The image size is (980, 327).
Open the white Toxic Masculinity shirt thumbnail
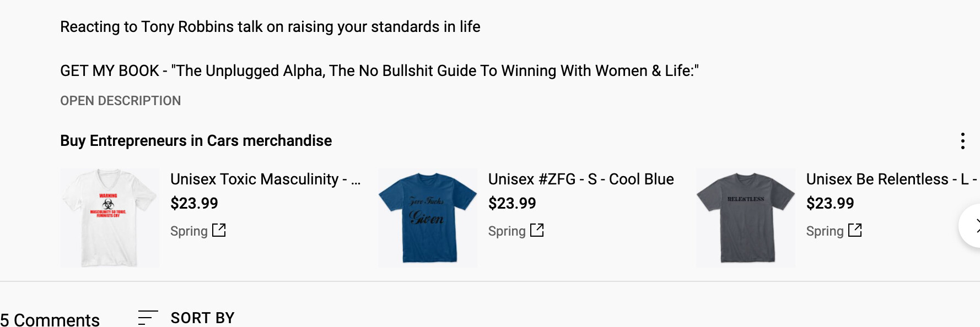coord(110,218)
